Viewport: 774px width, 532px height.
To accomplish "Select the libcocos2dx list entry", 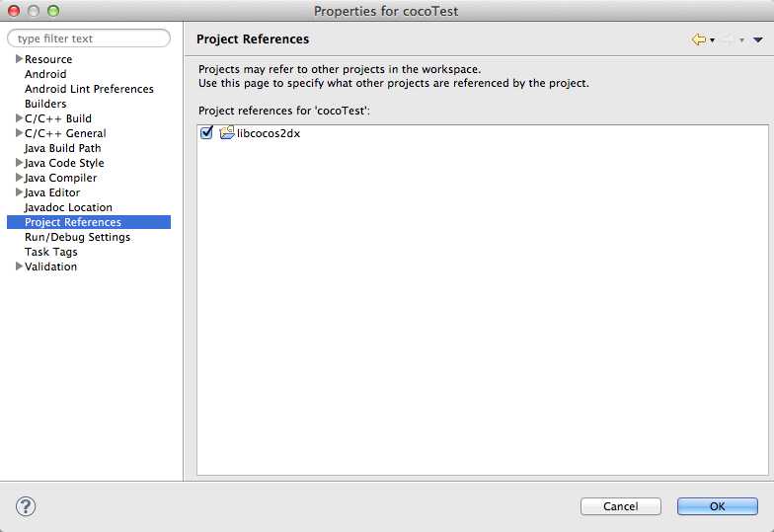I will point(269,133).
